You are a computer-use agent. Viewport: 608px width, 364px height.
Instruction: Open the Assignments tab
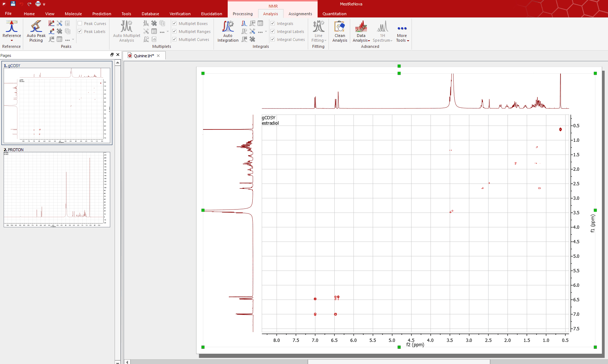pos(300,14)
